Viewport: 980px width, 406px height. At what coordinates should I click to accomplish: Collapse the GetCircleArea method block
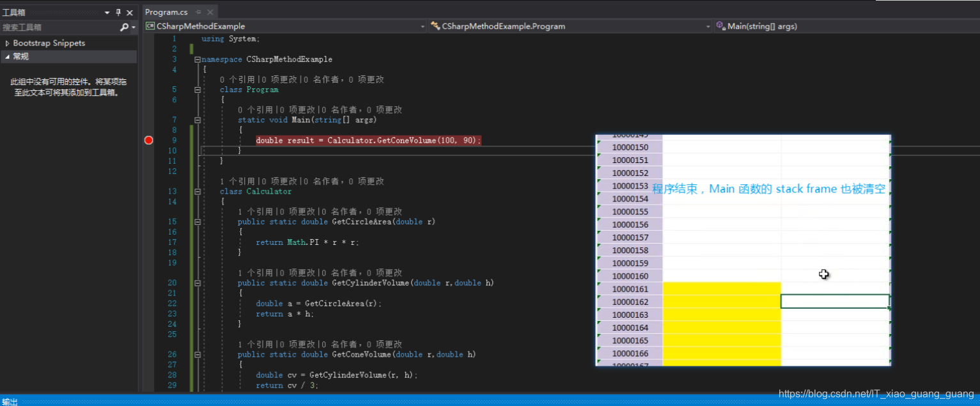(198, 222)
